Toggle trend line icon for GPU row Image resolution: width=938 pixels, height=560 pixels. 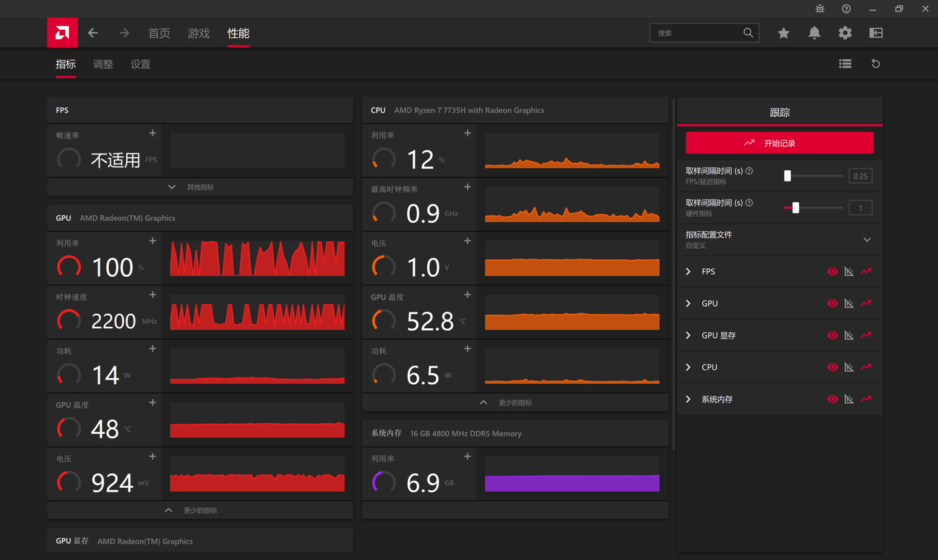point(866,303)
